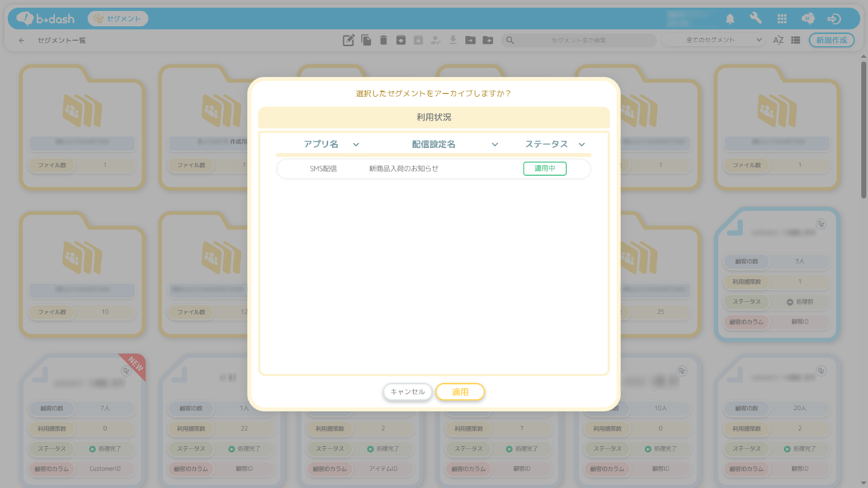Viewport: 868px width, 488px height.
Task: Open the apps grid menu icon
Action: pyautogui.click(x=782, y=19)
